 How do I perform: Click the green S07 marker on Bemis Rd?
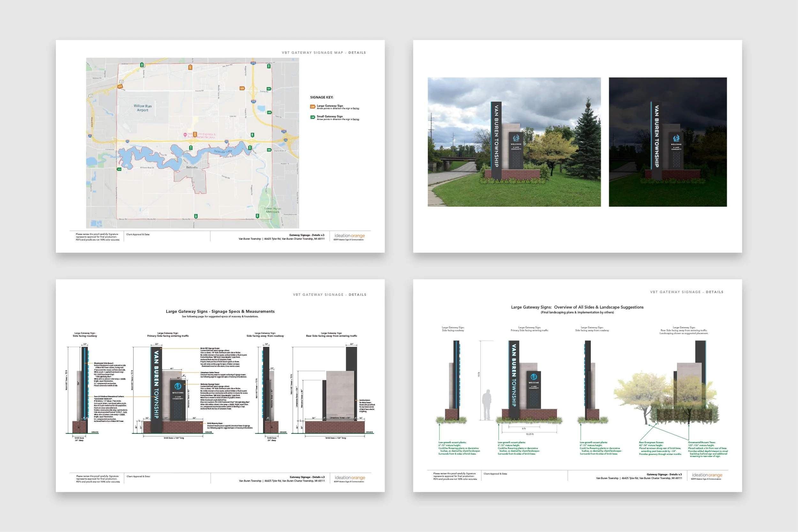196,216
